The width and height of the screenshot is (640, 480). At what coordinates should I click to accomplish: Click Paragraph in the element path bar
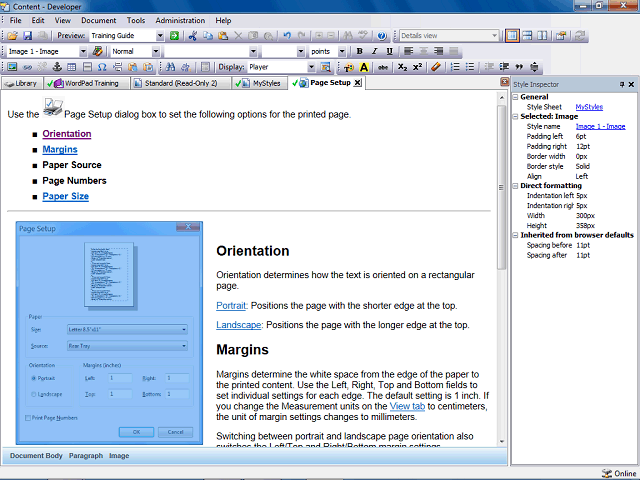tap(86, 456)
